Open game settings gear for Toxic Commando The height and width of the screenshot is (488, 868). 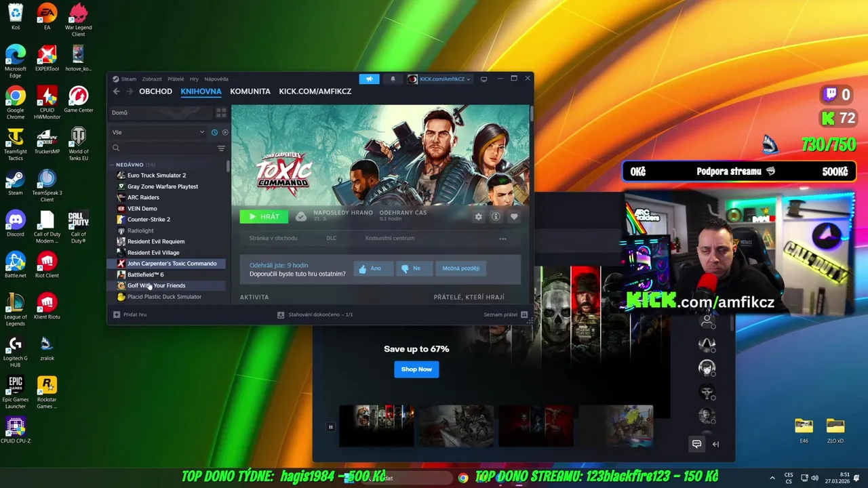(x=478, y=217)
